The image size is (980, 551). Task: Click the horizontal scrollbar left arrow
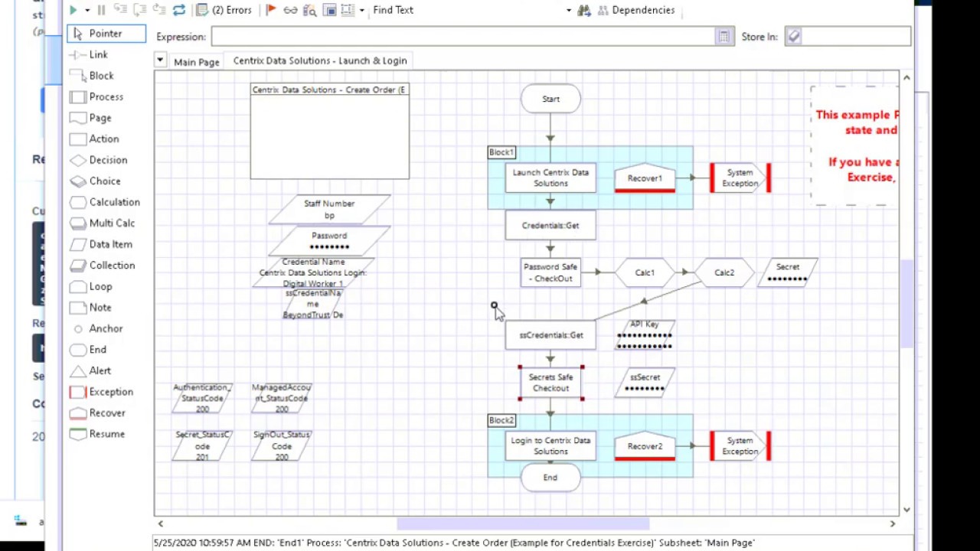[x=160, y=523]
